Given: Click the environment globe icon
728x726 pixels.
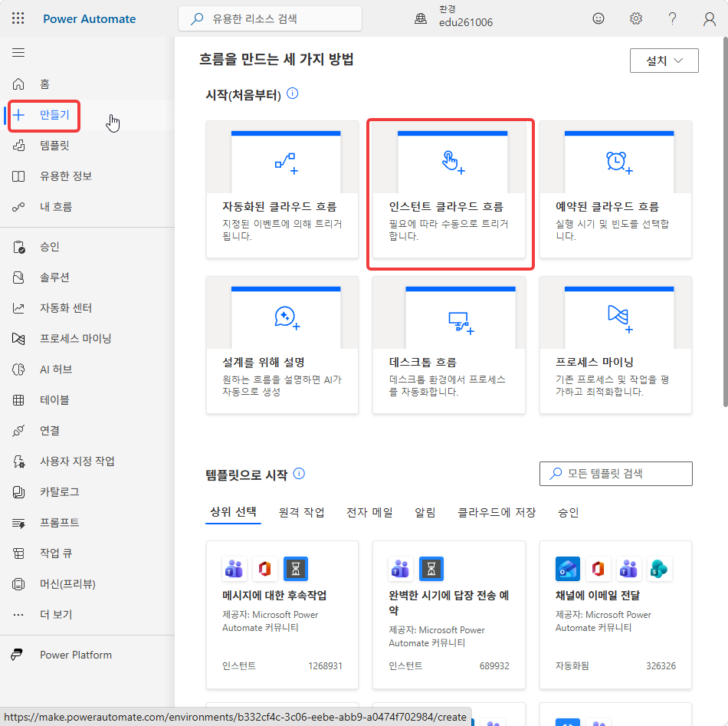Looking at the screenshot, I should tap(421, 18).
